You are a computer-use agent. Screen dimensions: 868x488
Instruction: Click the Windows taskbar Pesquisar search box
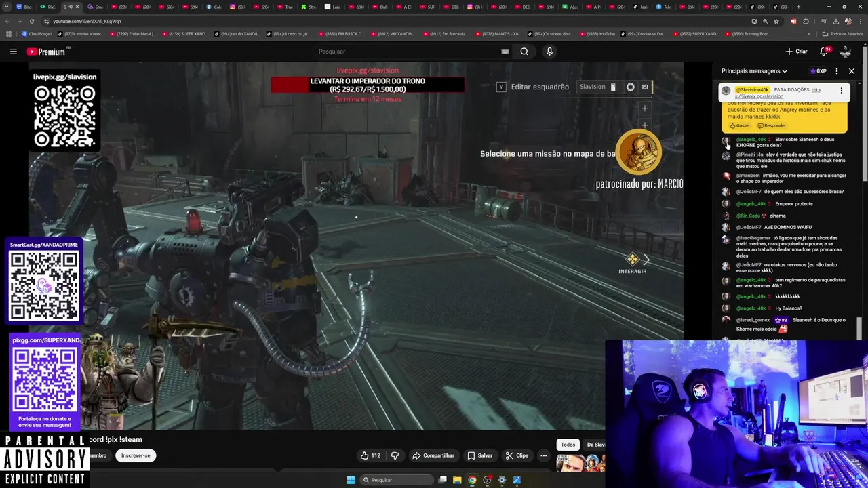[397, 480]
